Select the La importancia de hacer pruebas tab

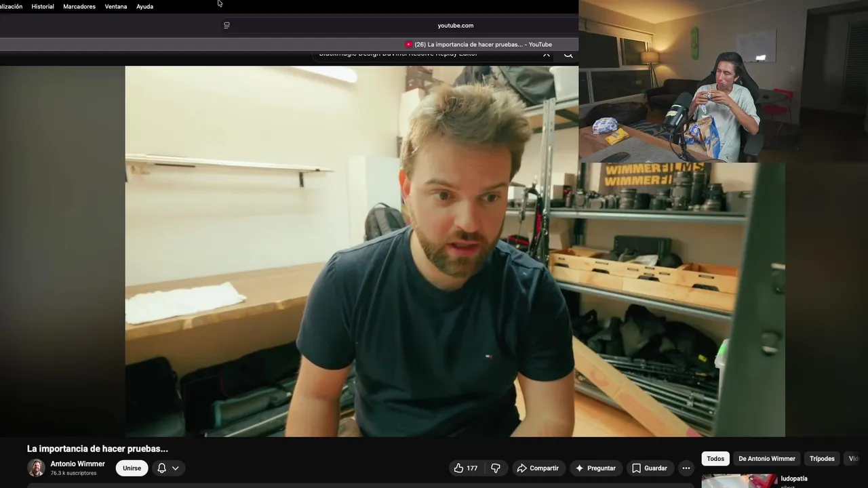(479, 44)
